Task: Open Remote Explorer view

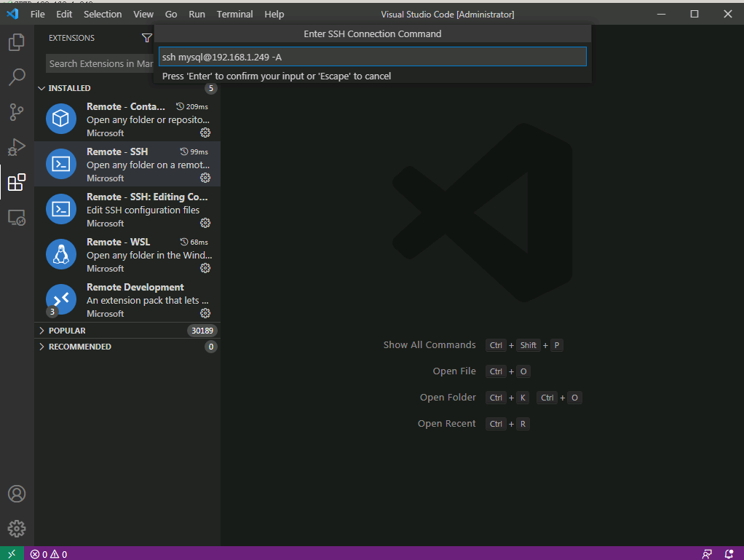Action: (x=17, y=217)
